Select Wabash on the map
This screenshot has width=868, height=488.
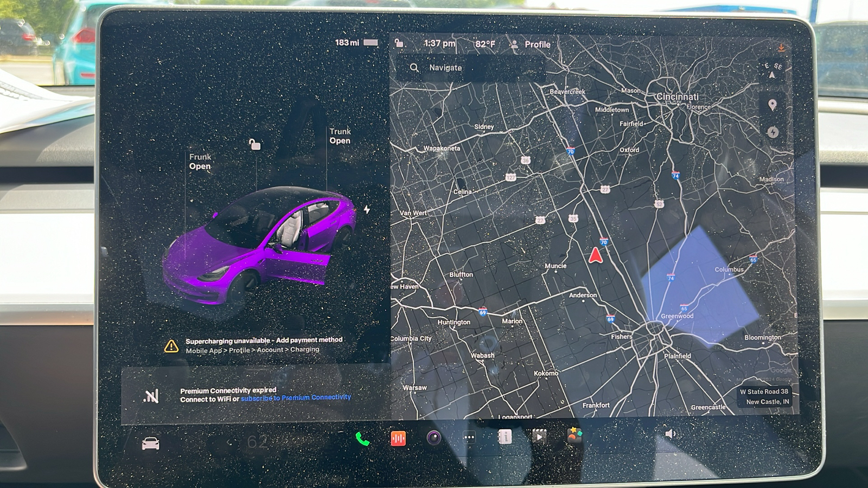[482, 355]
